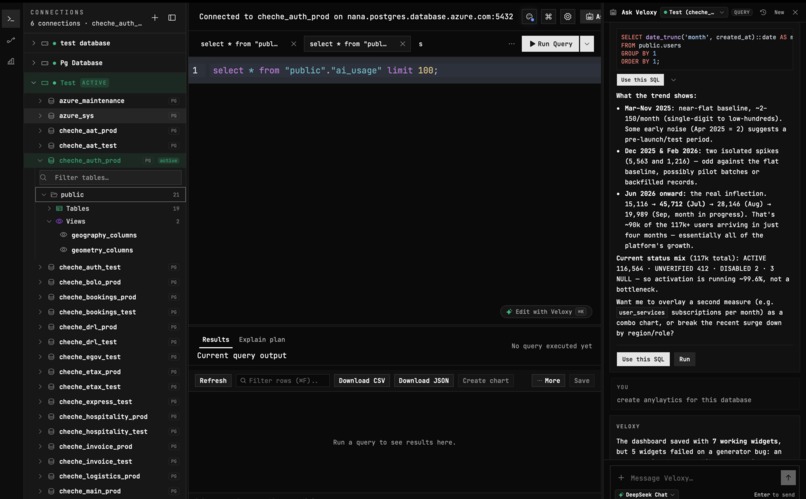
Task: Click Create chart button
Action: point(485,380)
